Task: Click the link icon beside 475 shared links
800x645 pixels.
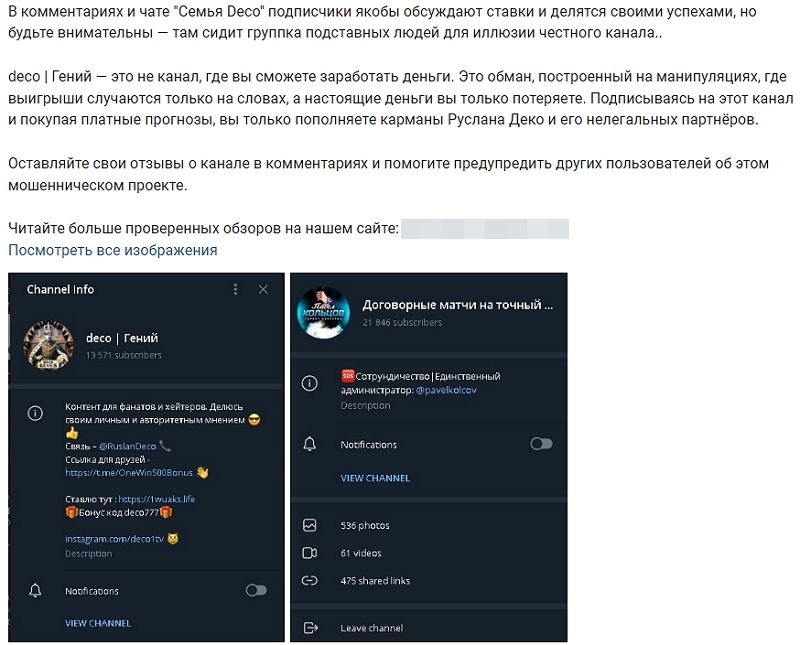Action: pos(310,581)
